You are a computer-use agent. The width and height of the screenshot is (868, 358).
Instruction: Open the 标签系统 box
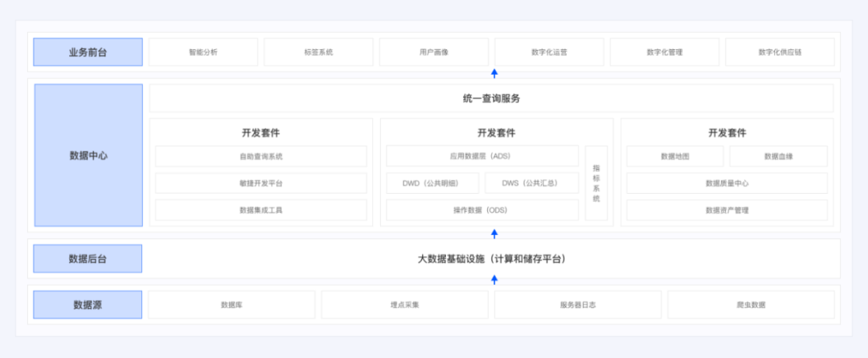[x=318, y=52]
